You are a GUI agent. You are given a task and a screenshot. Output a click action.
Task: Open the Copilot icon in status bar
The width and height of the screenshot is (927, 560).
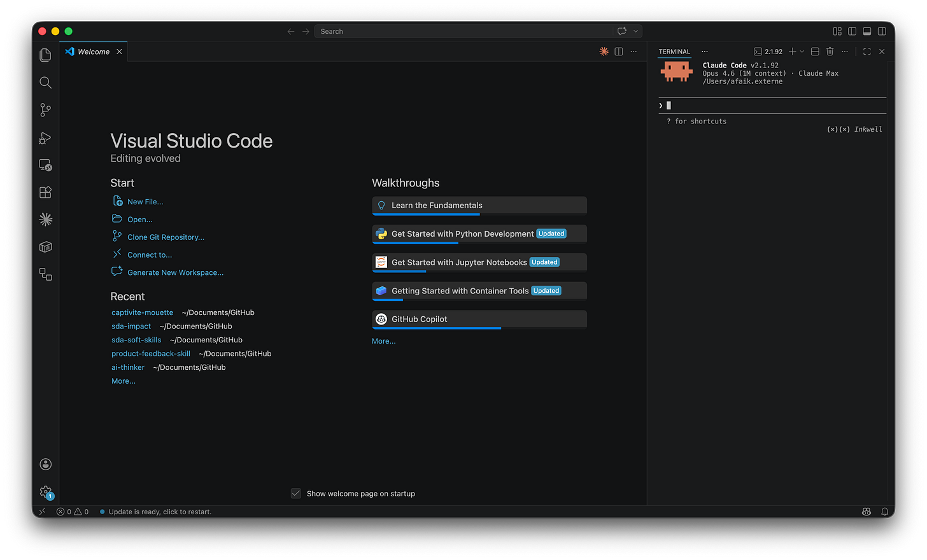point(867,511)
